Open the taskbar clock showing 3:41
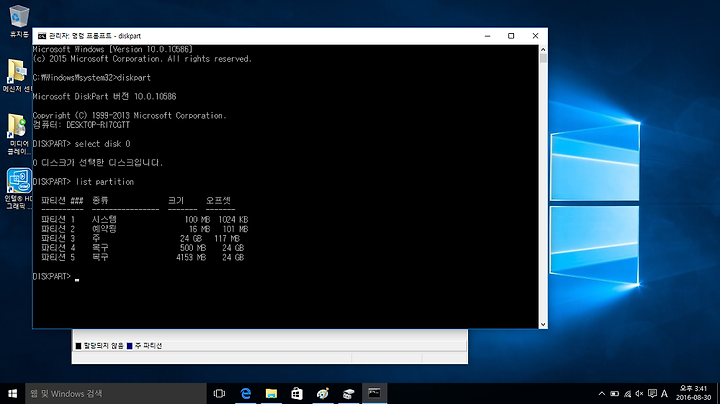 point(693,393)
